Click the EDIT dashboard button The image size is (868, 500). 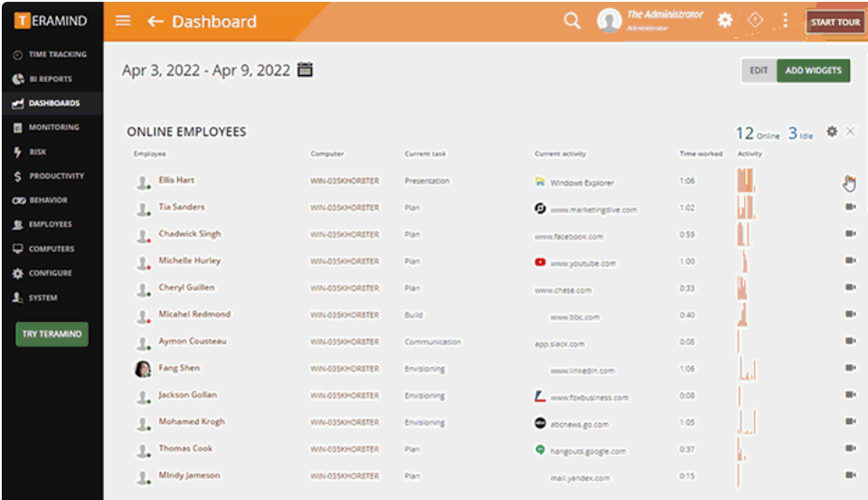(x=759, y=71)
